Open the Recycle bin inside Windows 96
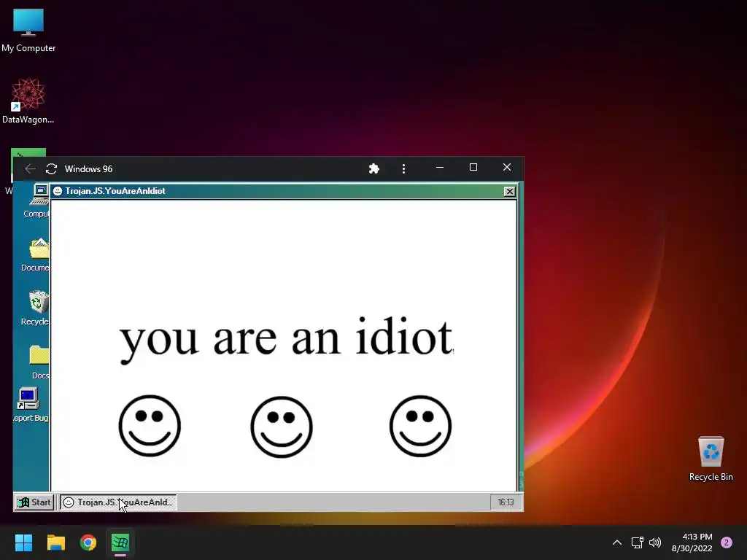The width and height of the screenshot is (747, 560). 36,308
